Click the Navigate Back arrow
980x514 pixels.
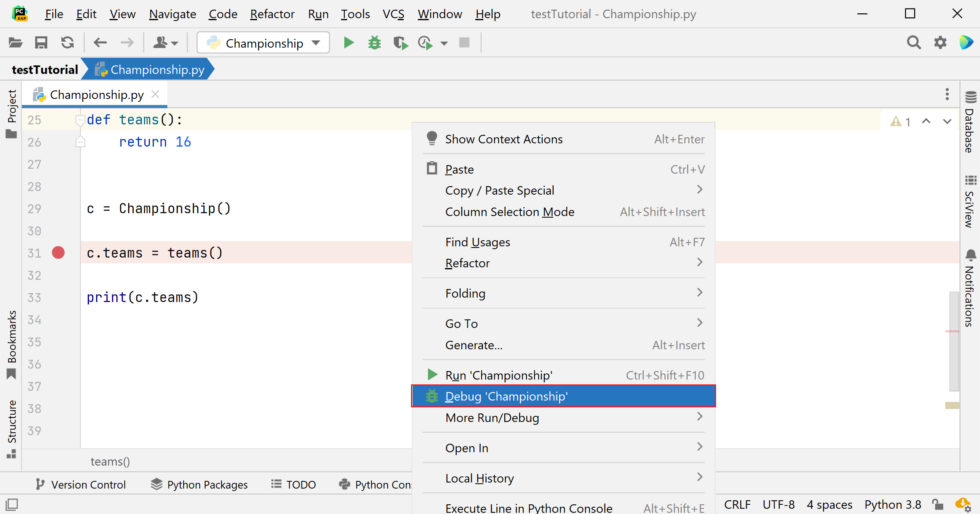pos(100,42)
